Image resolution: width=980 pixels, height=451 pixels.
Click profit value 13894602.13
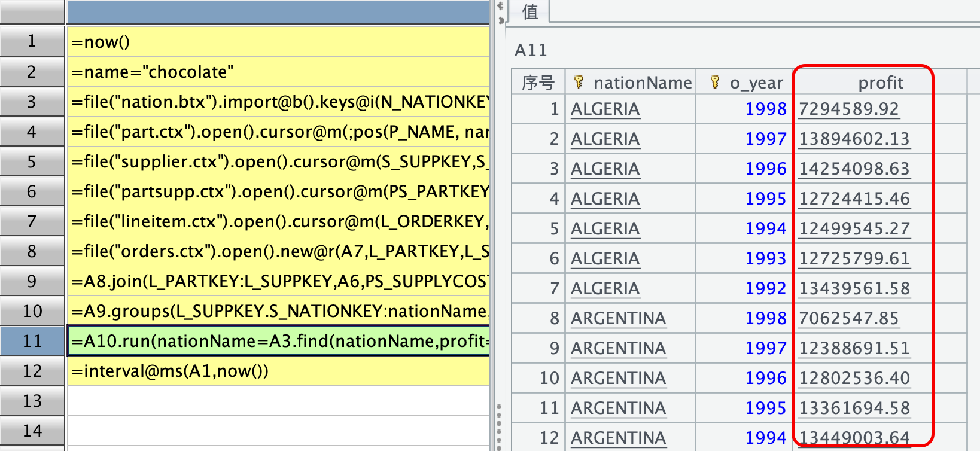click(x=854, y=139)
